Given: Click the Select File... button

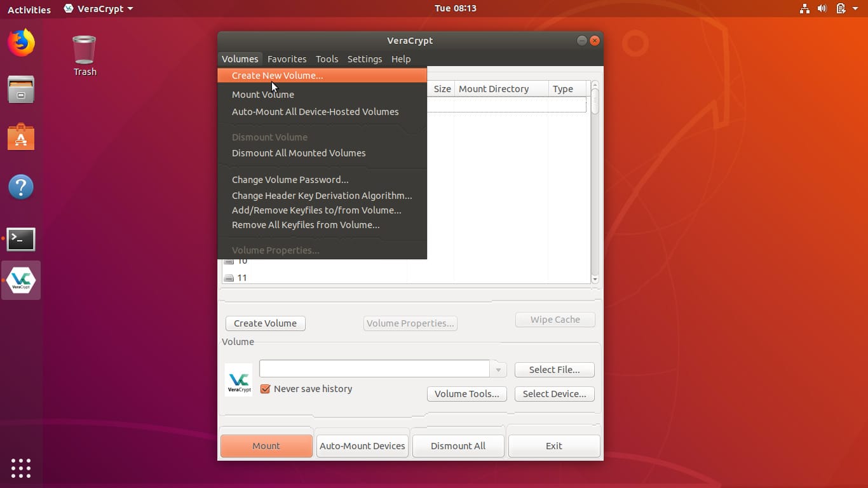Looking at the screenshot, I should pyautogui.click(x=554, y=369).
